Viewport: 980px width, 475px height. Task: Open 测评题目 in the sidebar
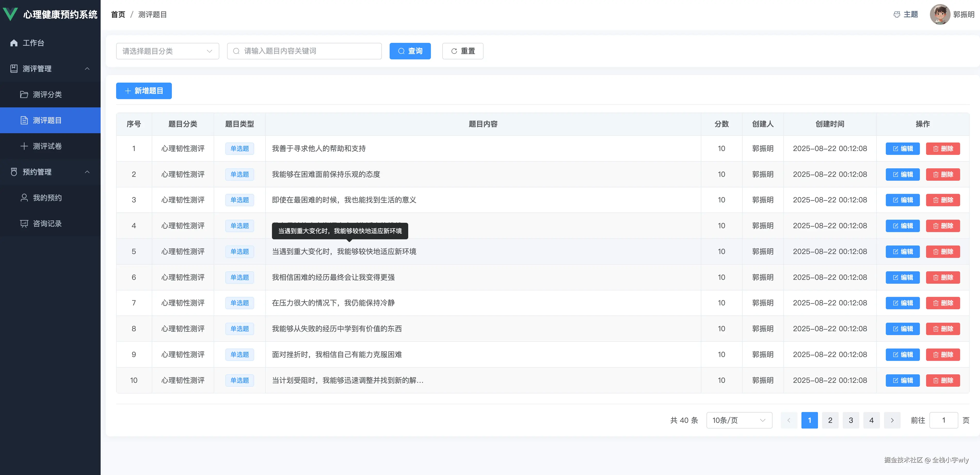(46, 120)
